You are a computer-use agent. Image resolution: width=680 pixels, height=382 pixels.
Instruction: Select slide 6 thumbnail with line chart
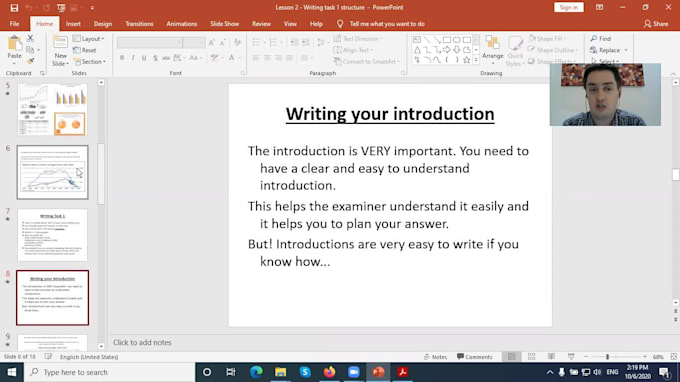point(52,172)
